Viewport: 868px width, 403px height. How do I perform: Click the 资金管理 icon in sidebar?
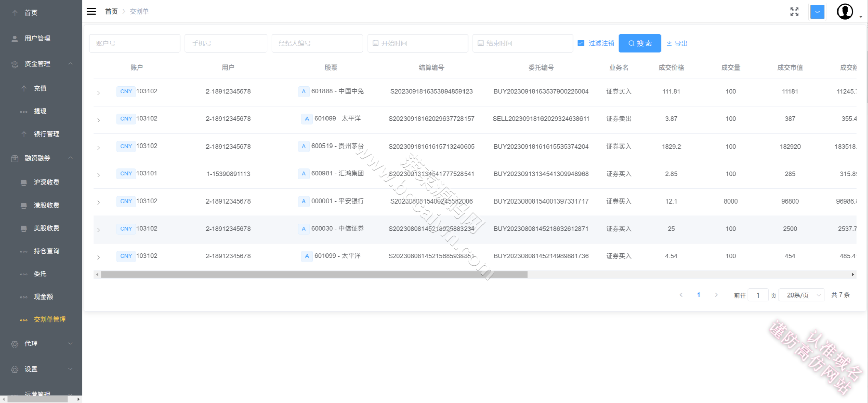[x=15, y=64]
